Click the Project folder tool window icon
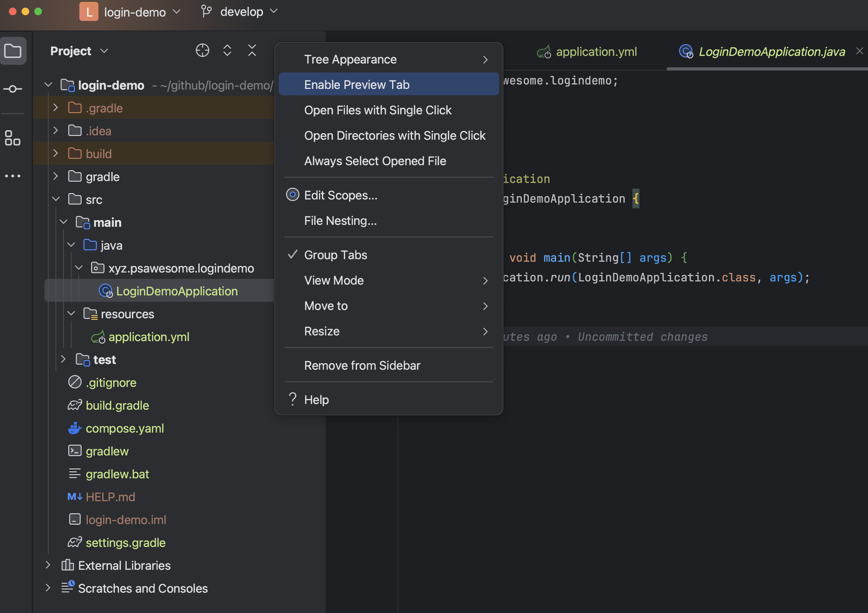The height and width of the screenshot is (613, 868). click(x=13, y=51)
